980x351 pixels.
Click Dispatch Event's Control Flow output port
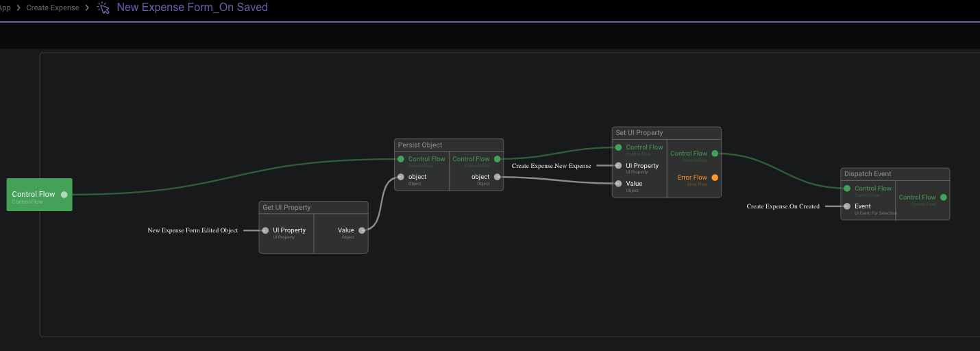point(943,197)
